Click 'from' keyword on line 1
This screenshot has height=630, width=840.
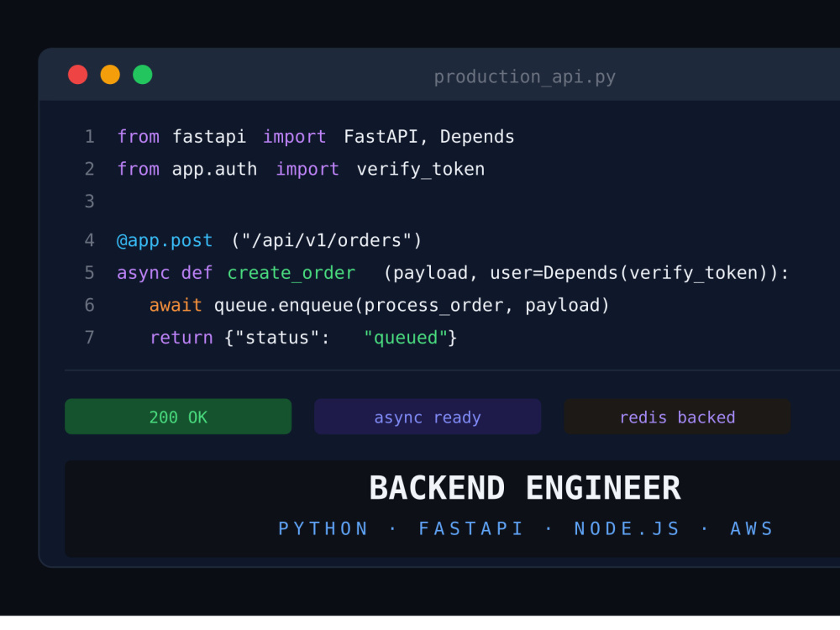coord(139,137)
